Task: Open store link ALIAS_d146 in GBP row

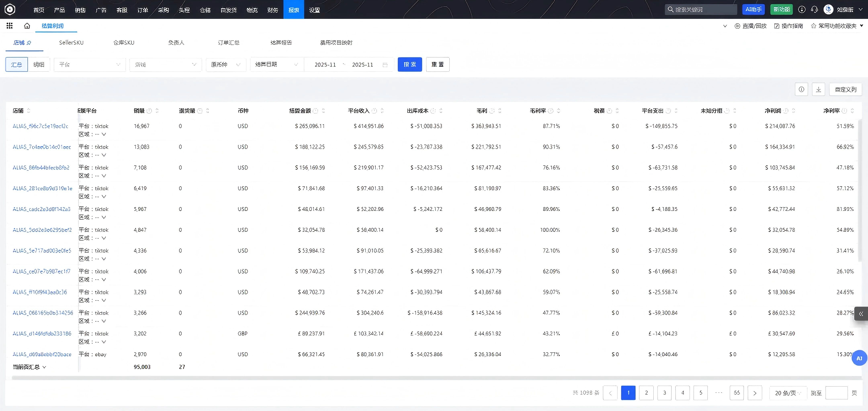Action: click(x=42, y=334)
